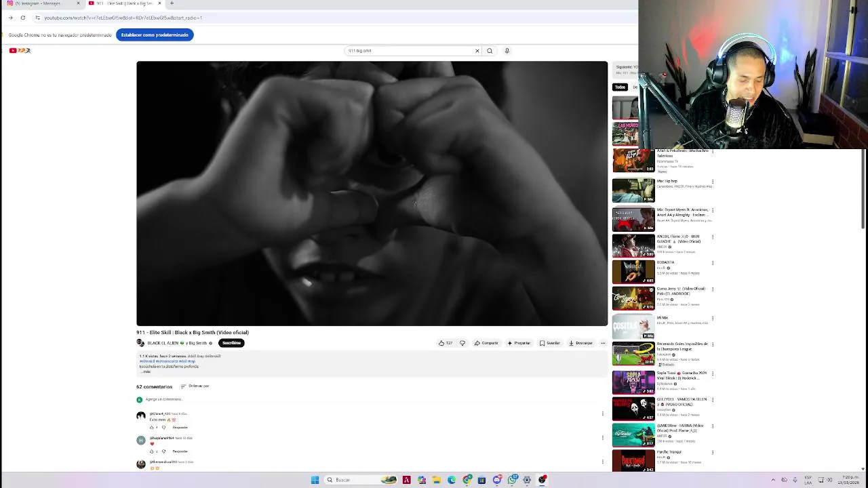
Task: Click the Descargar download button
Action: pos(580,343)
